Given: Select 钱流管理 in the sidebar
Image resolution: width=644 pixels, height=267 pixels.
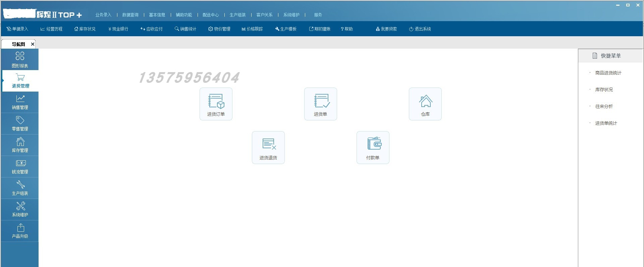Looking at the screenshot, I should pos(20,167).
